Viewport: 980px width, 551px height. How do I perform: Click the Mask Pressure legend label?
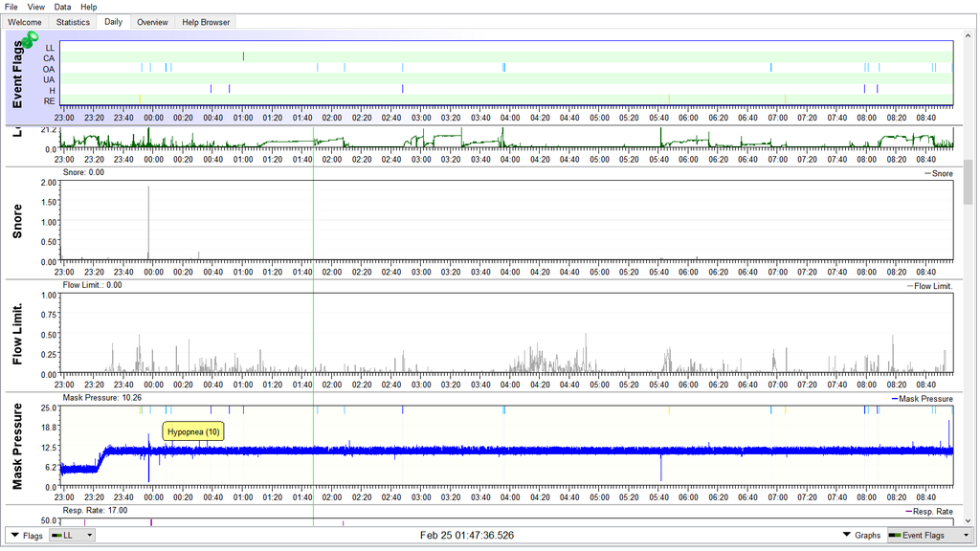point(923,399)
